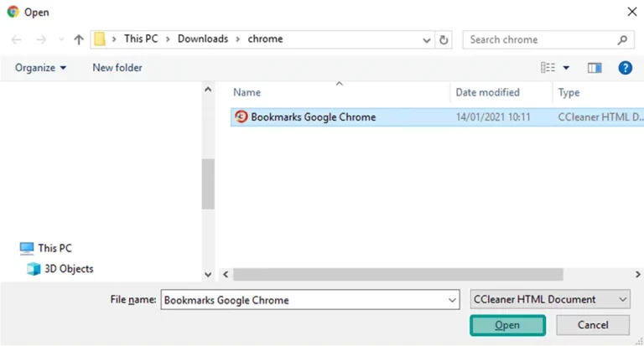The image size is (644, 346).
Task: Open the view options dropdown arrow
Action: pyautogui.click(x=566, y=68)
